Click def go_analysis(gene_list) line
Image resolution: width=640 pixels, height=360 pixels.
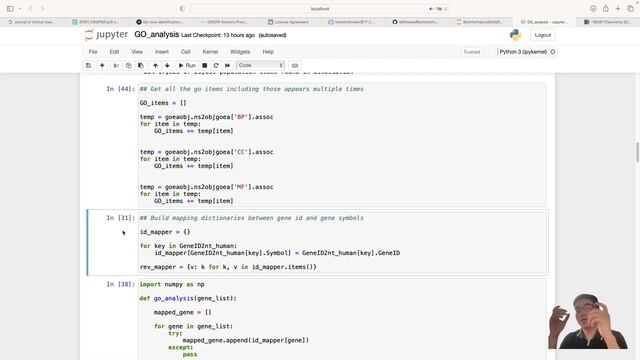tap(188, 298)
